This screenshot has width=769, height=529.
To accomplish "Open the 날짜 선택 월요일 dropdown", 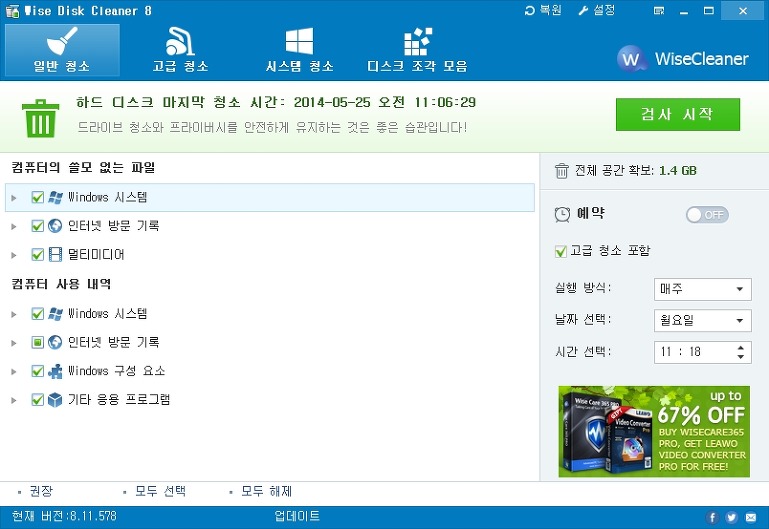I will 702,321.
